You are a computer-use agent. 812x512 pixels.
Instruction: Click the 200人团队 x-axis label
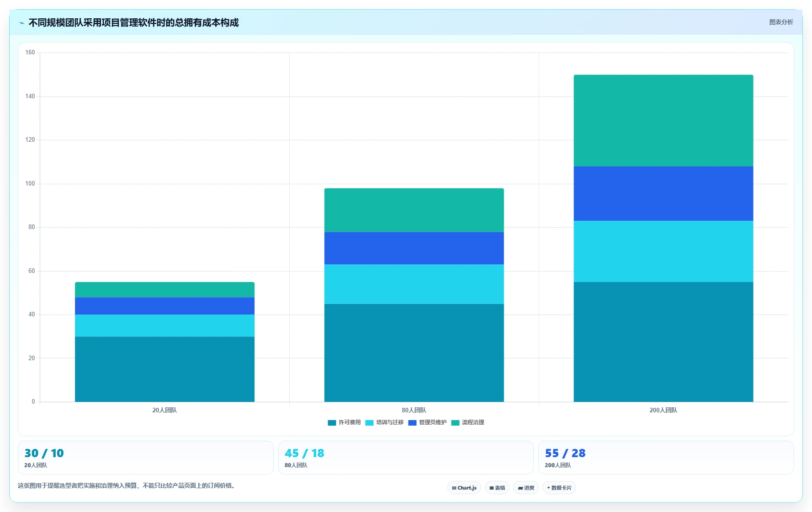click(x=663, y=410)
